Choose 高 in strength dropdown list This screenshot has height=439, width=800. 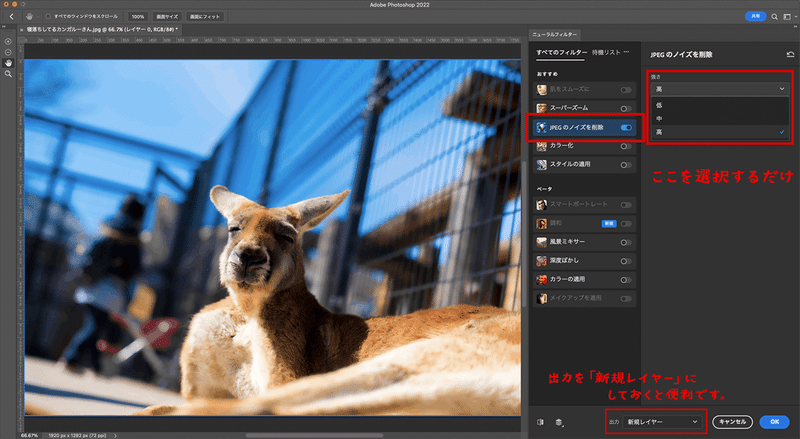pyautogui.click(x=720, y=132)
